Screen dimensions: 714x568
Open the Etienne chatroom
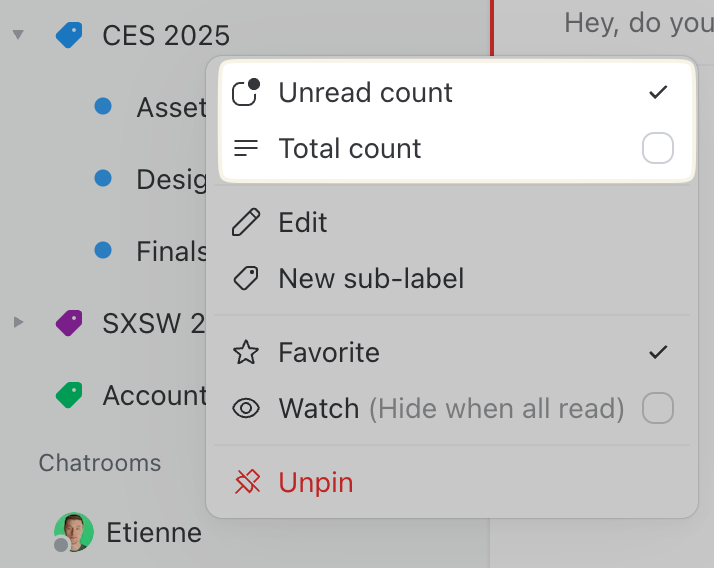point(154,532)
